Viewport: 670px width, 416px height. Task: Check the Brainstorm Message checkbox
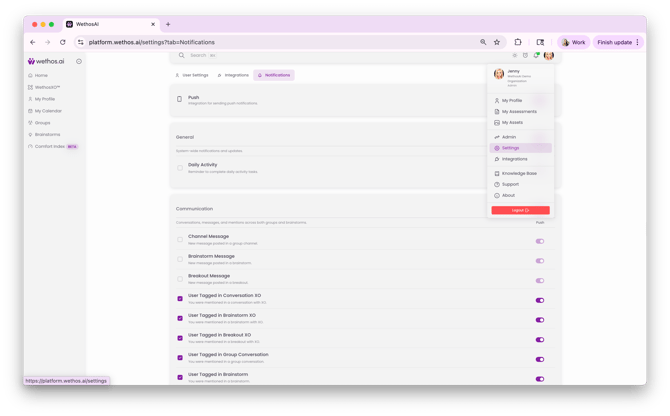pyautogui.click(x=180, y=259)
